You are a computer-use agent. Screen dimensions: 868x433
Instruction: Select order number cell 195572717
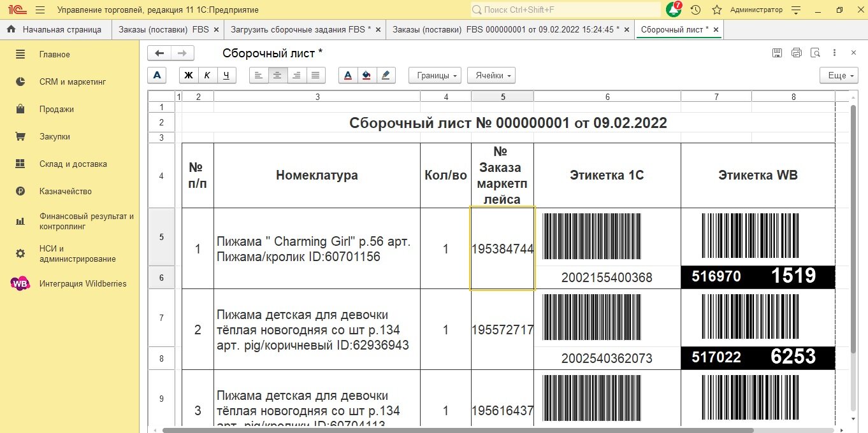[503, 329]
